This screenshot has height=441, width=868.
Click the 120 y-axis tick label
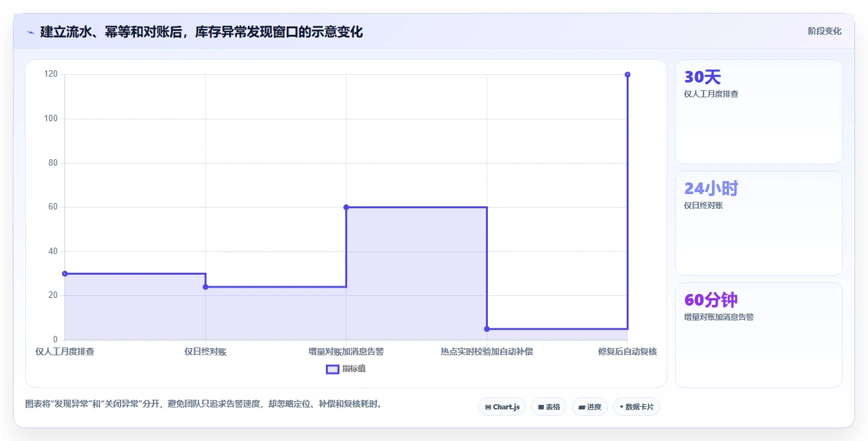pos(51,74)
